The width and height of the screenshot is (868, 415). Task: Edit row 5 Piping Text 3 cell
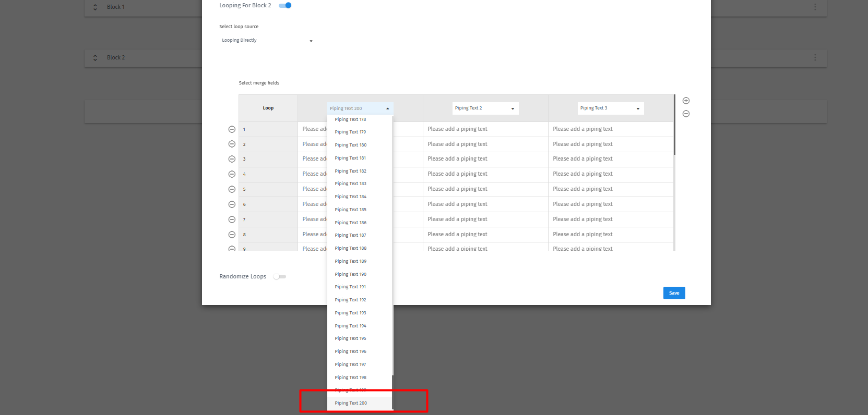coord(611,189)
